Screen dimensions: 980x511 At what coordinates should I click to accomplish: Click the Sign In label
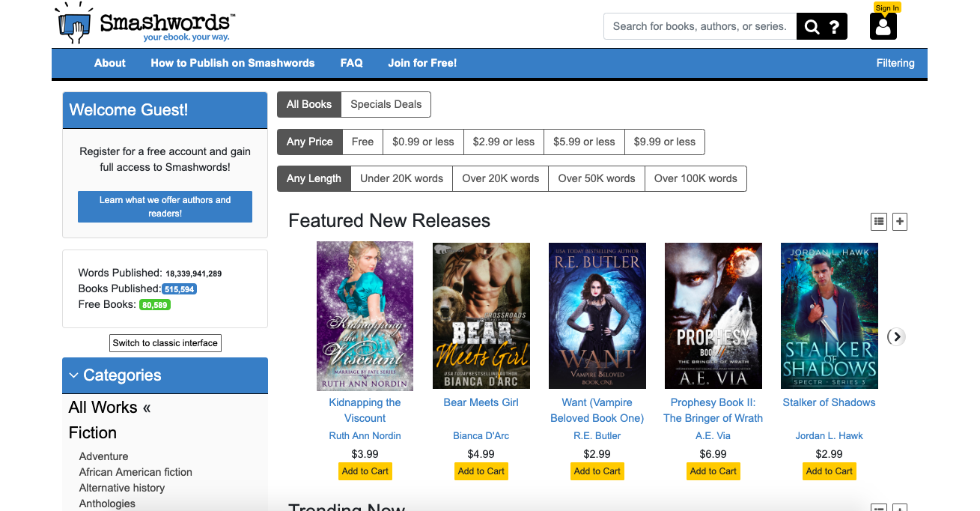pos(887,7)
